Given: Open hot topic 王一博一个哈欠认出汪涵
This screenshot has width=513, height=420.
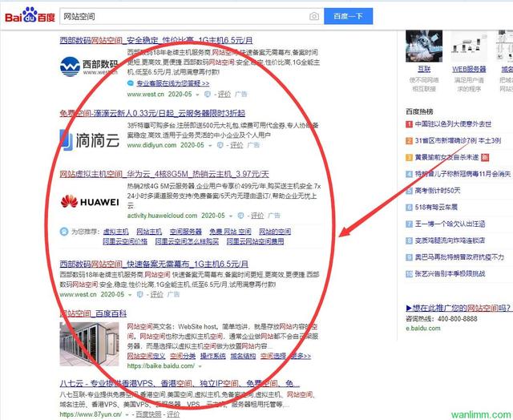Looking at the screenshot, I should tap(450, 224).
